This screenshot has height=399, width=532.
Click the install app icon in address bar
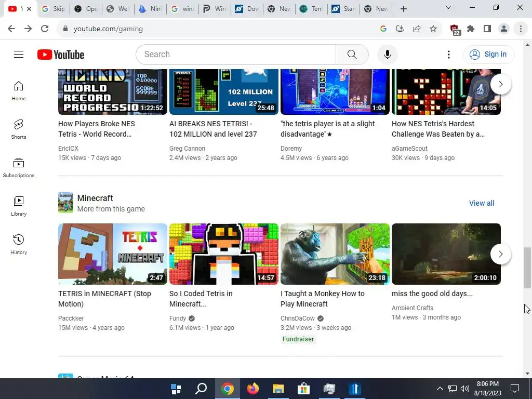[x=400, y=29]
